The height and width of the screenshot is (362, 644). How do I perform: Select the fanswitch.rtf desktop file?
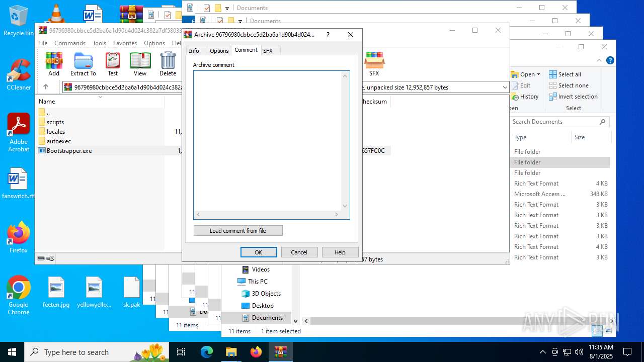click(x=19, y=183)
